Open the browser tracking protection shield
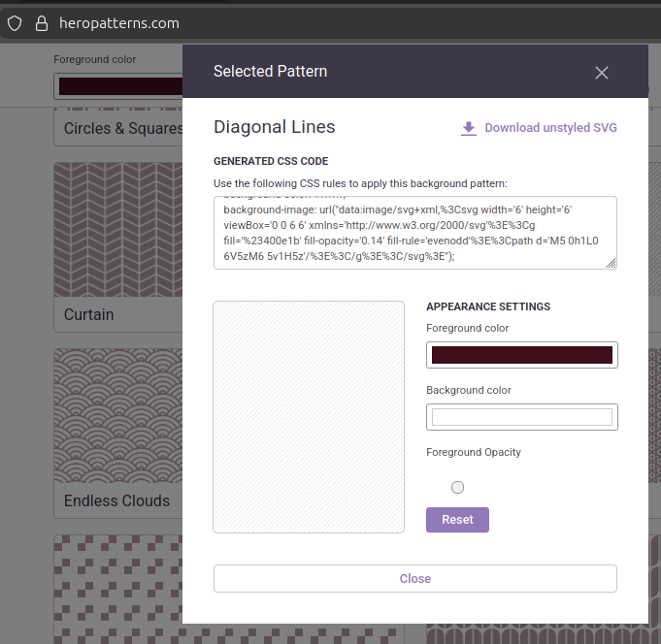The height and width of the screenshot is (644, 661). (15, 23)
